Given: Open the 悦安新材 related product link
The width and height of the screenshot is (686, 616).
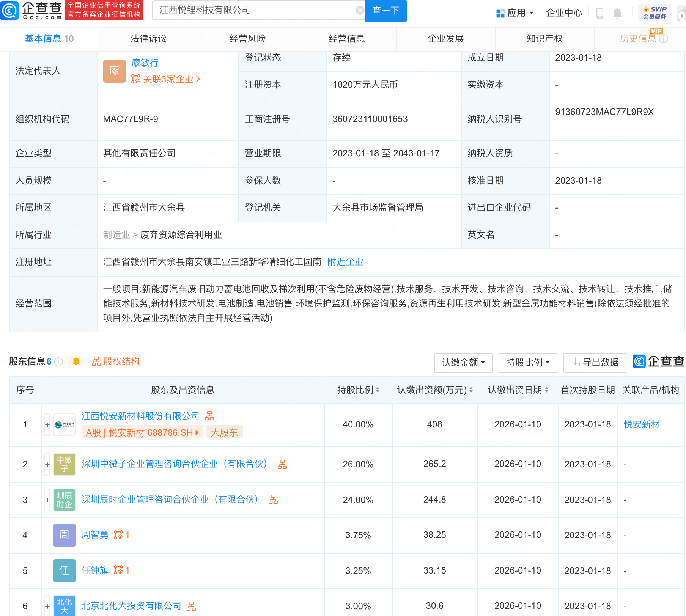Looking at the screenshot, I should point(642,424).
